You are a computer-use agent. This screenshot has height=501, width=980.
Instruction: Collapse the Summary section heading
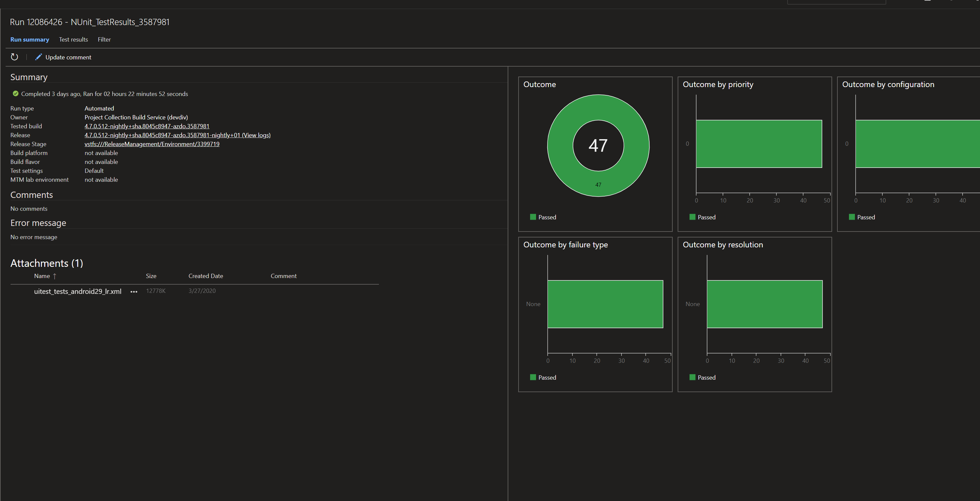click(28, 77)
